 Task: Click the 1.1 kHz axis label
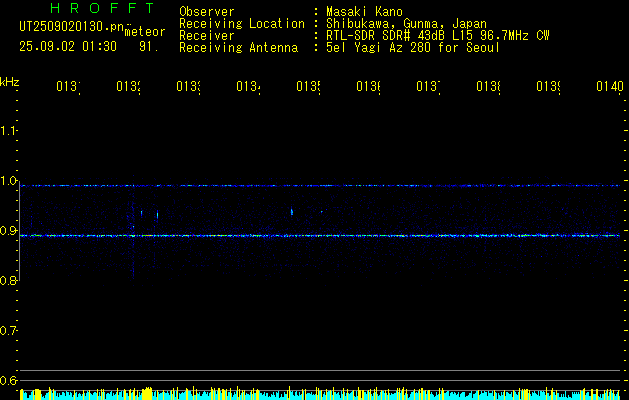coord(8,130)
